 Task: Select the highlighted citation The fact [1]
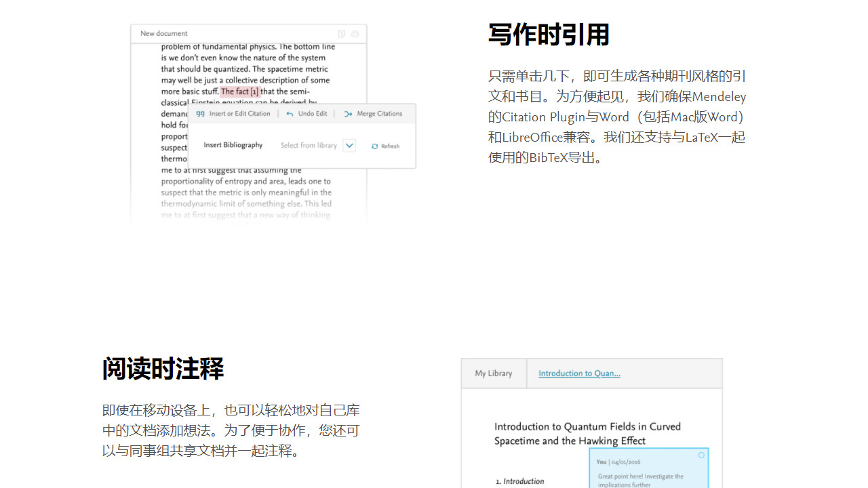pyautogui.click(x=241, y=91)
